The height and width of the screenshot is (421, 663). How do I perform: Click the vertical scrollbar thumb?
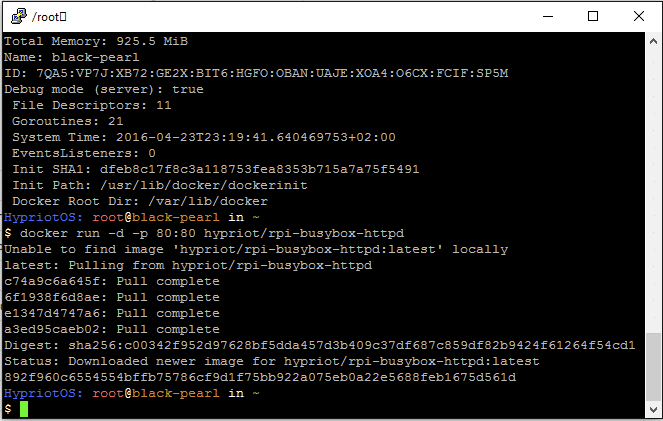653,367
